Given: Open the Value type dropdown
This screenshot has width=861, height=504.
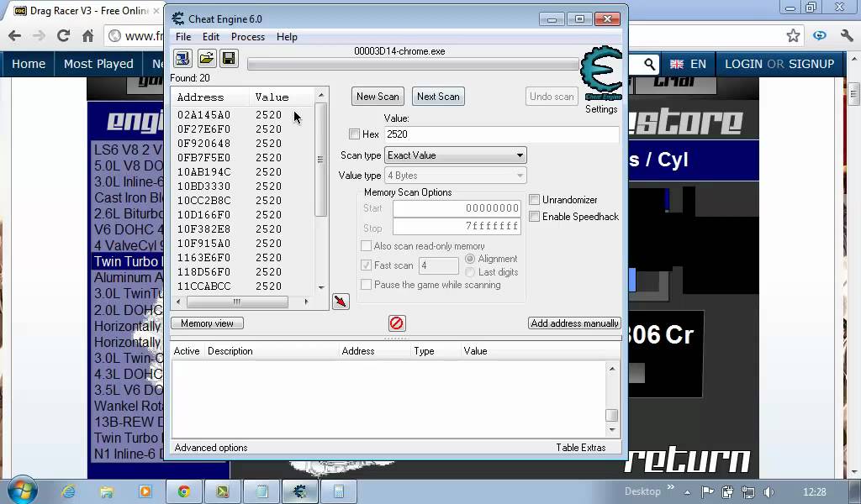Looking at the screenshot, I should point(455,176).
